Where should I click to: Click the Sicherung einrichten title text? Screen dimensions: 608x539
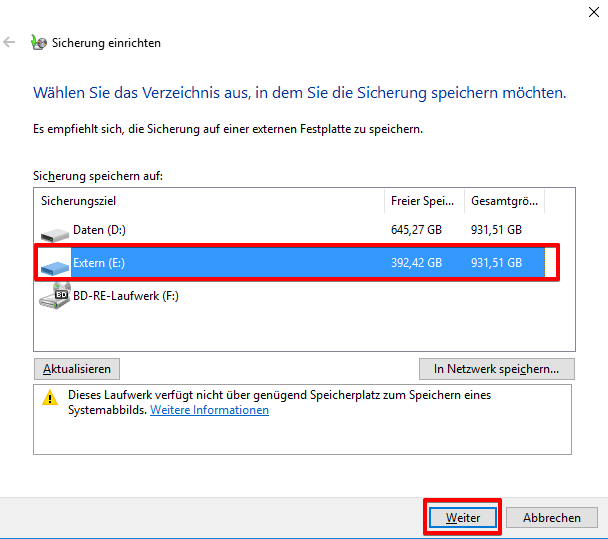(106, 43)
